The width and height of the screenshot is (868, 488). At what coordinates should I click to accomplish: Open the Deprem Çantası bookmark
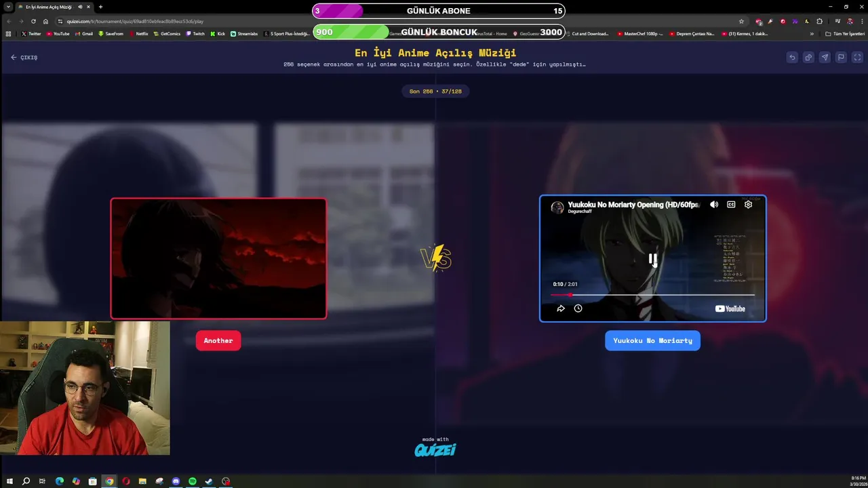point(692,33)
